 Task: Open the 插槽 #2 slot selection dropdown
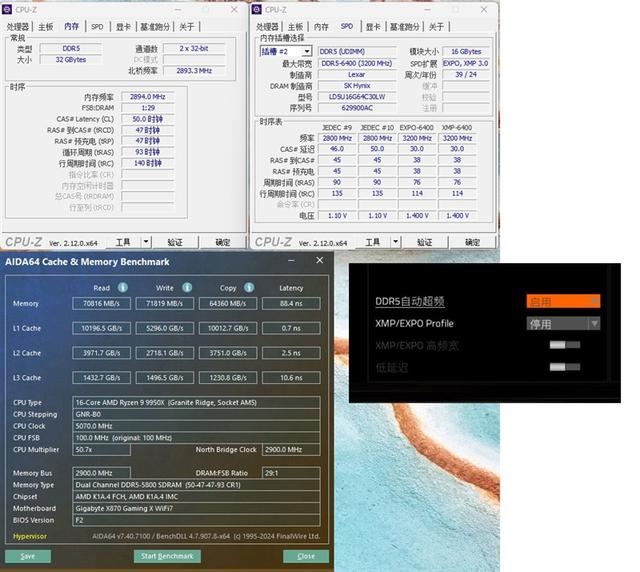point(285,51)
